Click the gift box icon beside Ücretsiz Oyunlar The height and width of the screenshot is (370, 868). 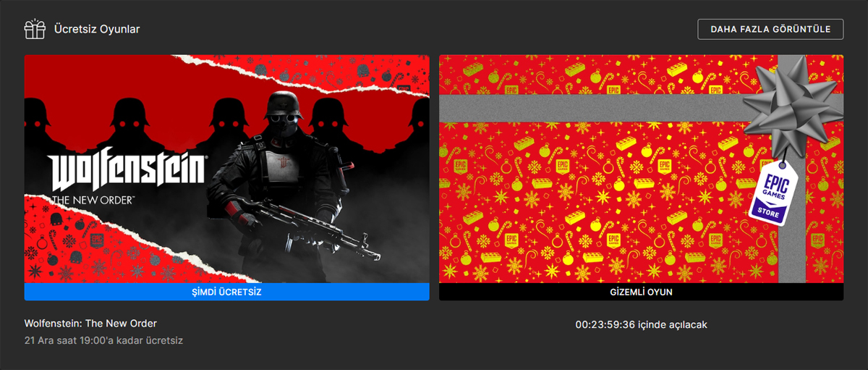tap(35, 29)
